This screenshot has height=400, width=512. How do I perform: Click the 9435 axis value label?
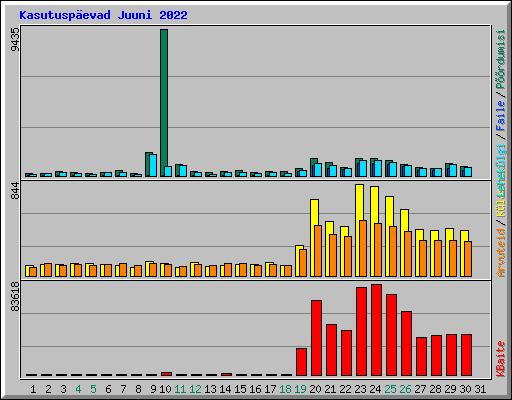coord(15,40)
